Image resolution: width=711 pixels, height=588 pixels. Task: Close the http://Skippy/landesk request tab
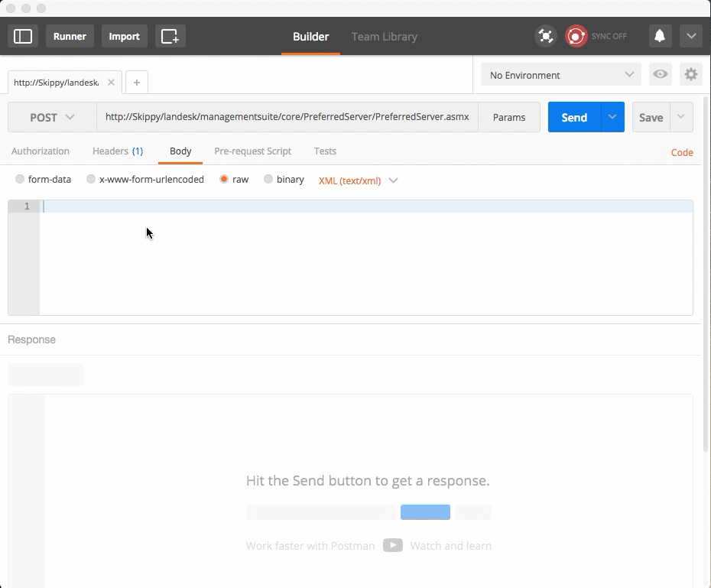111,83
